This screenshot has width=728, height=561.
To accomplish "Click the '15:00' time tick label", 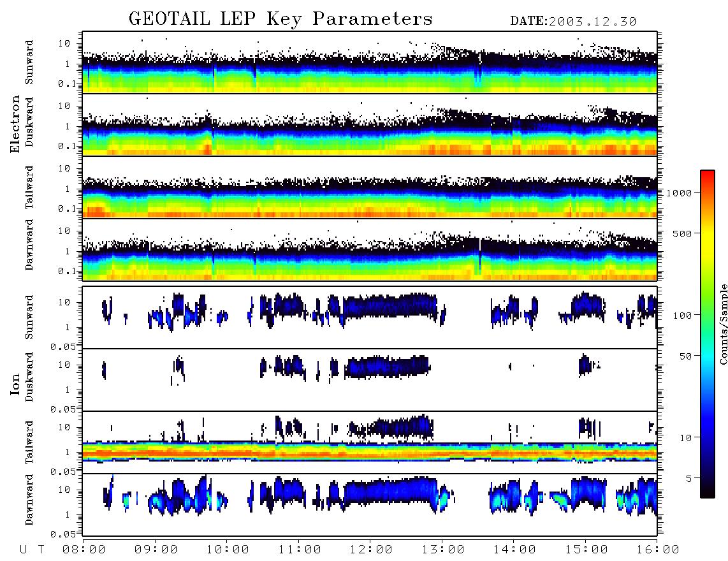I will [x=586, y=550].
